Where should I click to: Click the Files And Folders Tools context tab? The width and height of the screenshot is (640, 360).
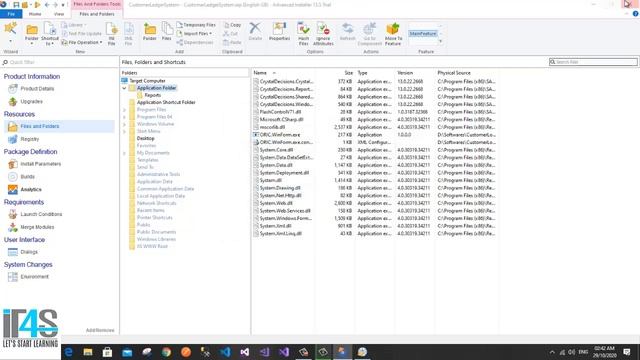tap(97, 4)
